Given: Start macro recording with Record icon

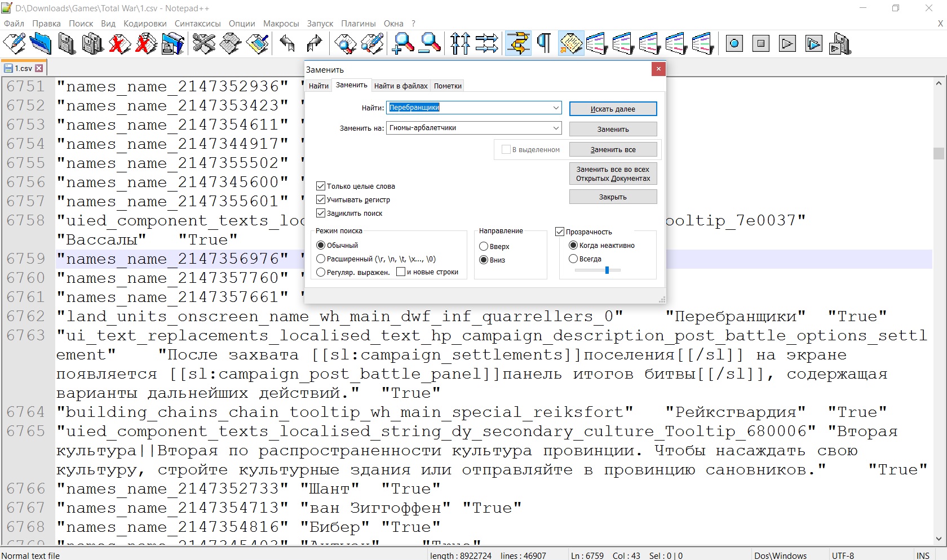Looking at the screenshot, I should tap(734, 43).
